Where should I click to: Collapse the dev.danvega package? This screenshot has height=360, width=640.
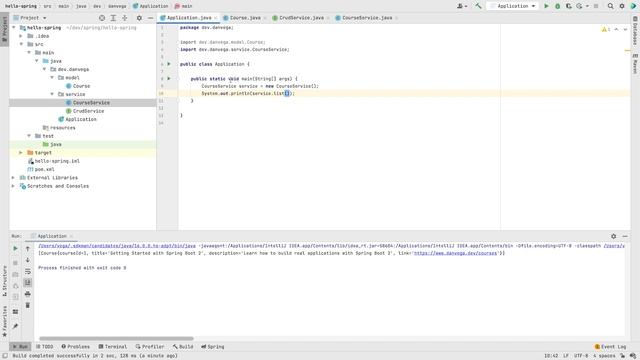(44, 69)
